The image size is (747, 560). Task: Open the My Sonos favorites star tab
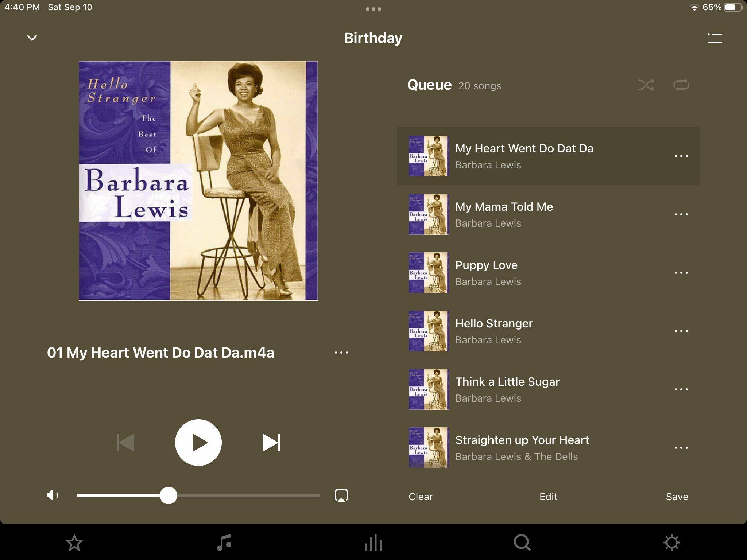pyautogui.click(x=74, y=543)
